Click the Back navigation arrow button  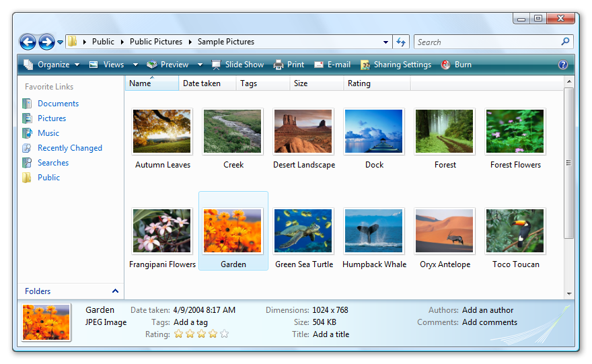coord(28,42)
